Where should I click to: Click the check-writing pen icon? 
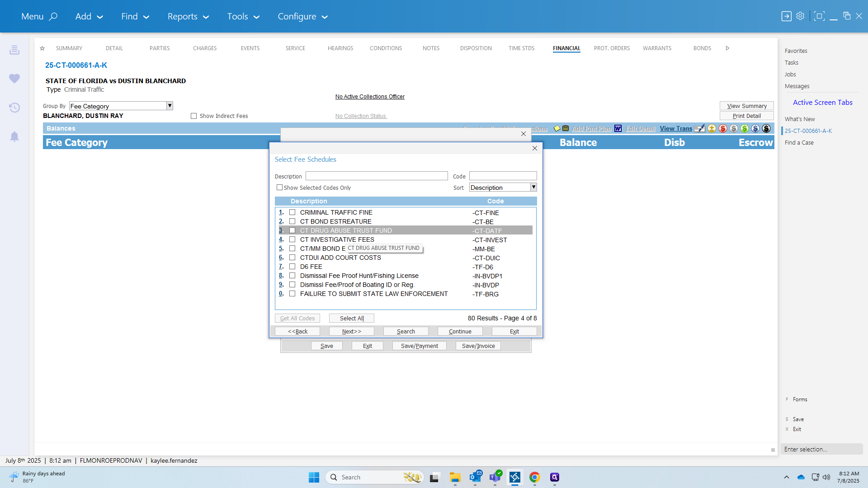tap(699, 129)
